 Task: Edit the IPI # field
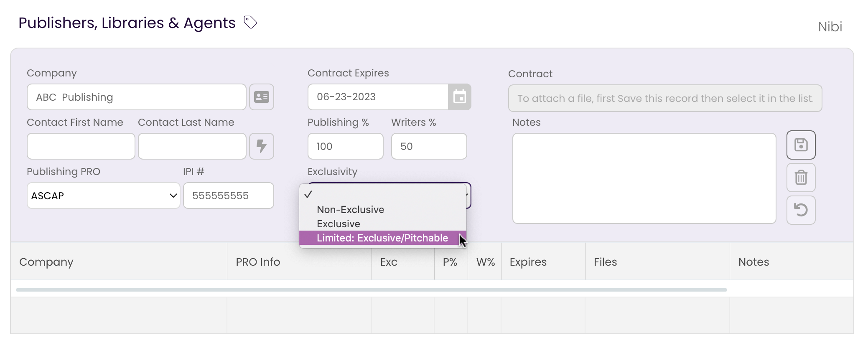point(229,196)
